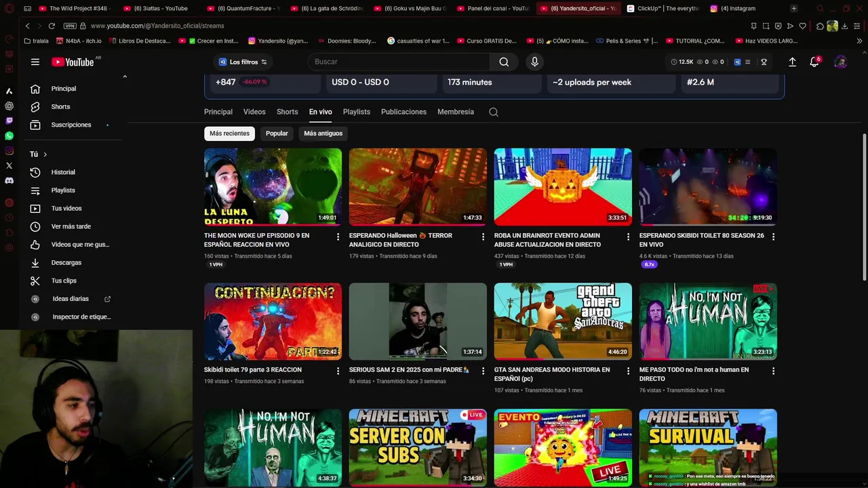Open ME PASO TODO no i'm not a human title
The image size is (868, 488).
click(694, 374)
